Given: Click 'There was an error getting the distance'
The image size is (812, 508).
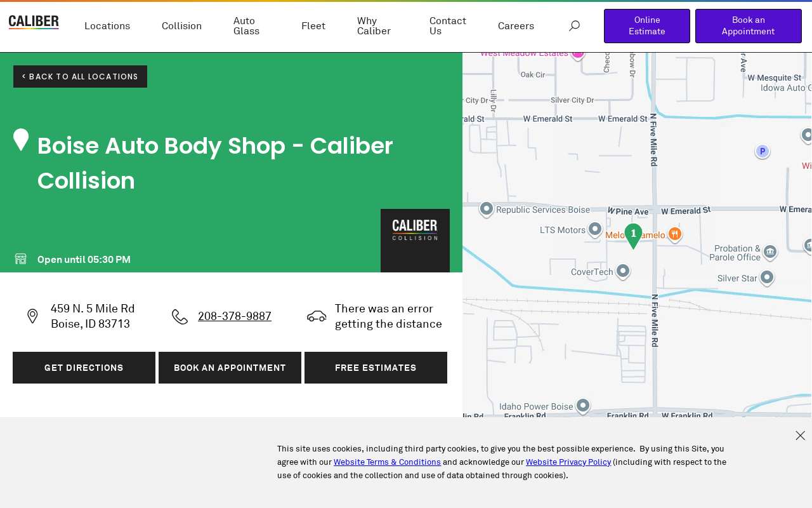Looking at the screenshot, I should 388,316.
